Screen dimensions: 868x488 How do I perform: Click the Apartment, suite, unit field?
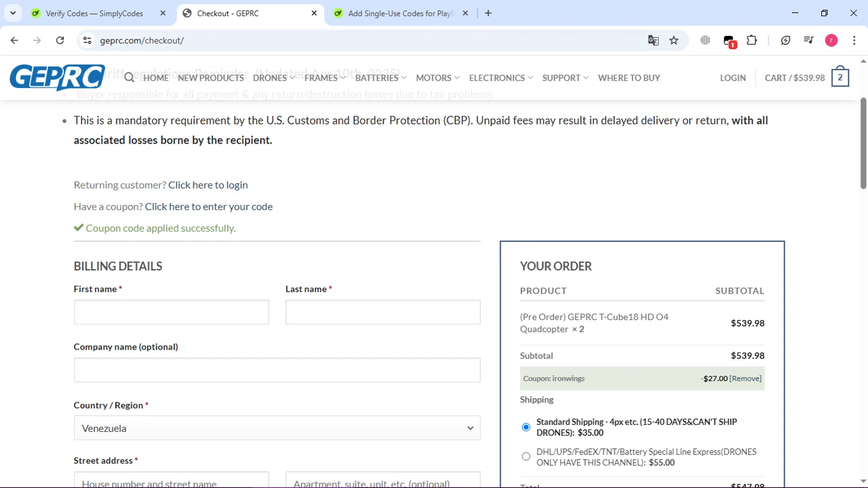tap(383, 480)
